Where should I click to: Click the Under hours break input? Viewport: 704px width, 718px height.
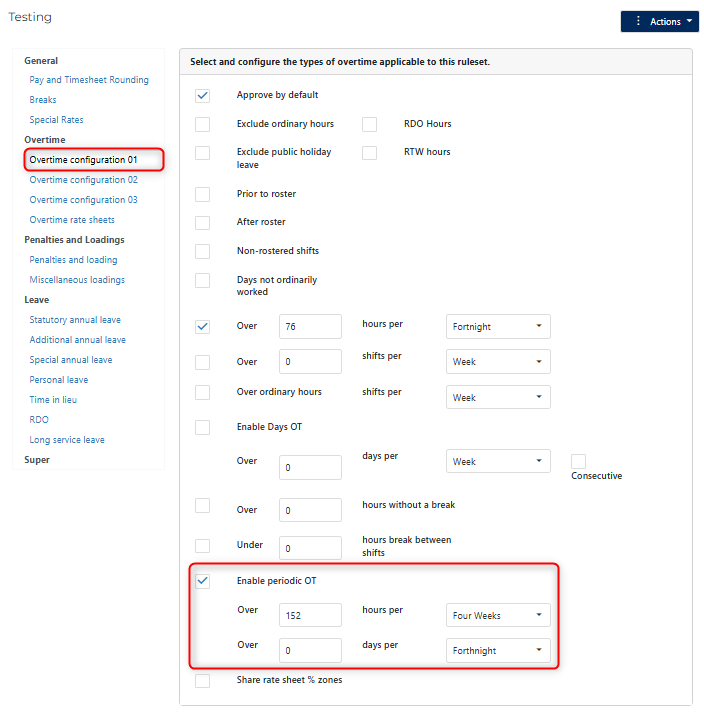coord(310,548)
